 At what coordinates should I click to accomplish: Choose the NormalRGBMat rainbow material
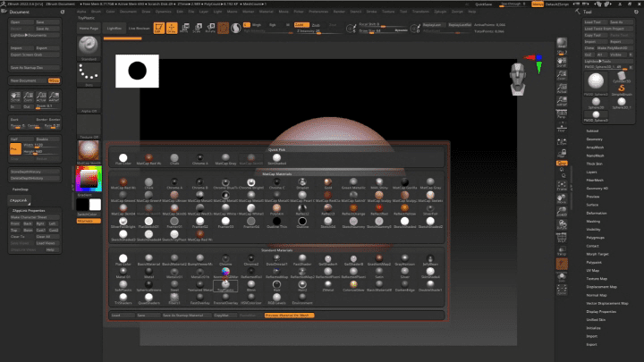click(225, 272)
